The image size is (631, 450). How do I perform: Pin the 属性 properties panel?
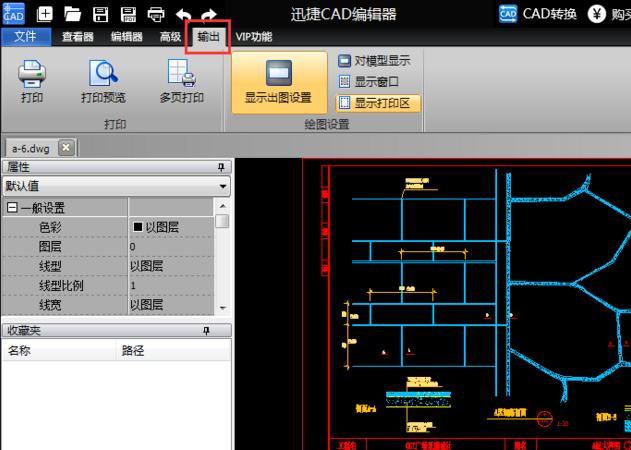(221, 167)
